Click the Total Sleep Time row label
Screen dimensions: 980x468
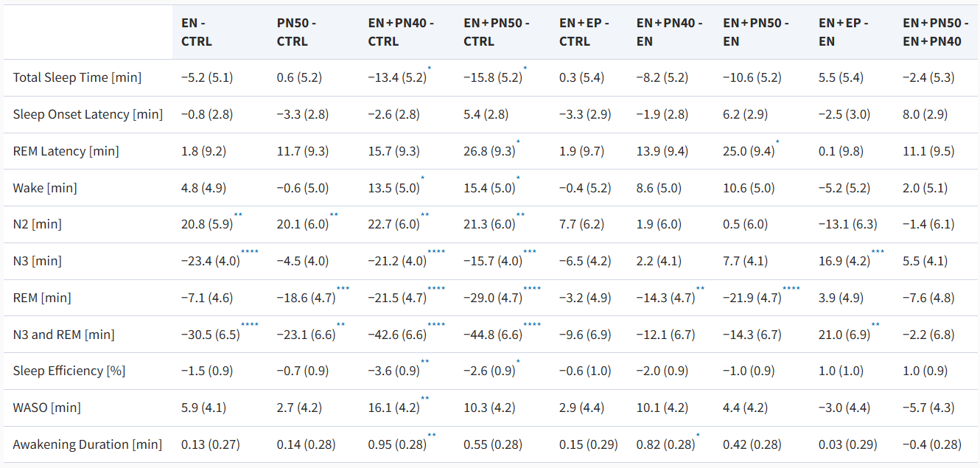coord(77,77)
